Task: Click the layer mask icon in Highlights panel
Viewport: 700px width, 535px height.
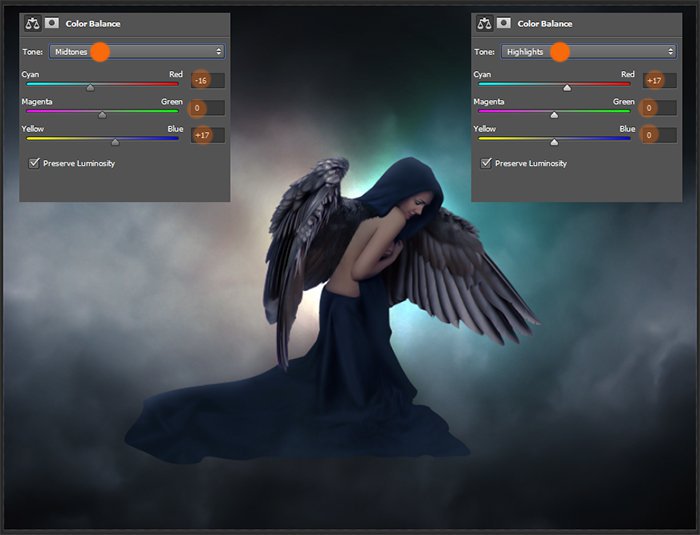Action: click(x=503, y=23)
